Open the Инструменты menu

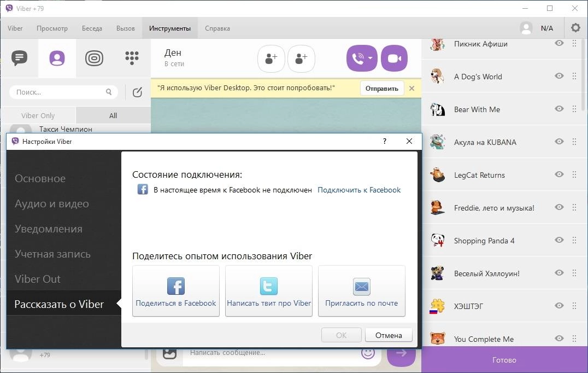170,28
